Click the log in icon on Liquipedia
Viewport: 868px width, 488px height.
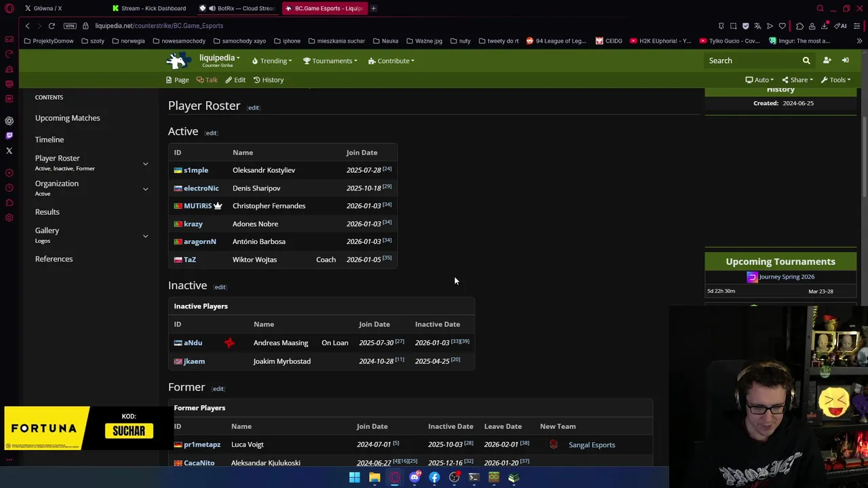point(845,61)
